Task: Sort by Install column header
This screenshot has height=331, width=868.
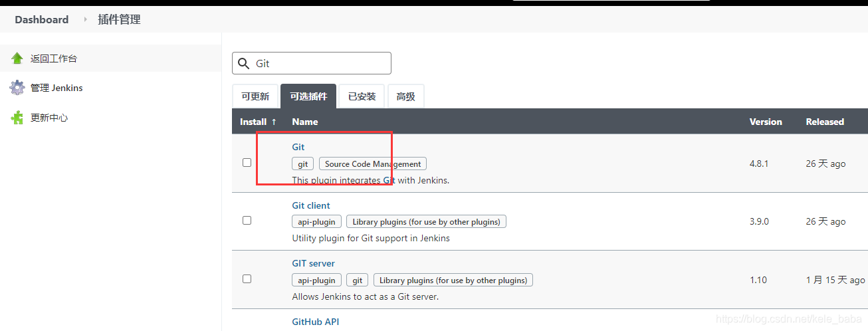Action: [259, 122]
